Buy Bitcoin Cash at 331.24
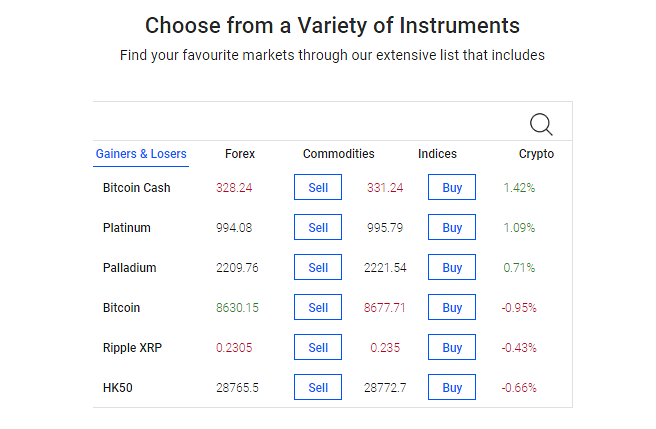The height and width of the screenshot is (429, 656). (452, 187)
